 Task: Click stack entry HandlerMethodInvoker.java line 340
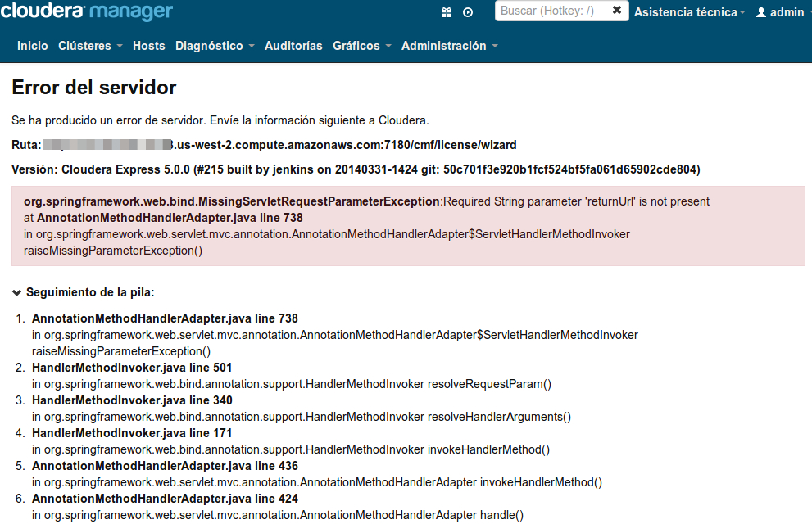[132, 400]
